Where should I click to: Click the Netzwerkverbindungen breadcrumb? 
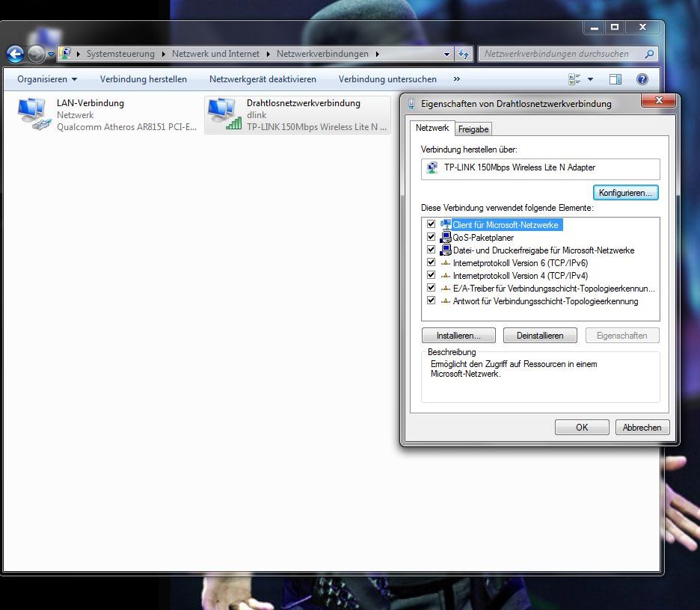coord(323,54)
